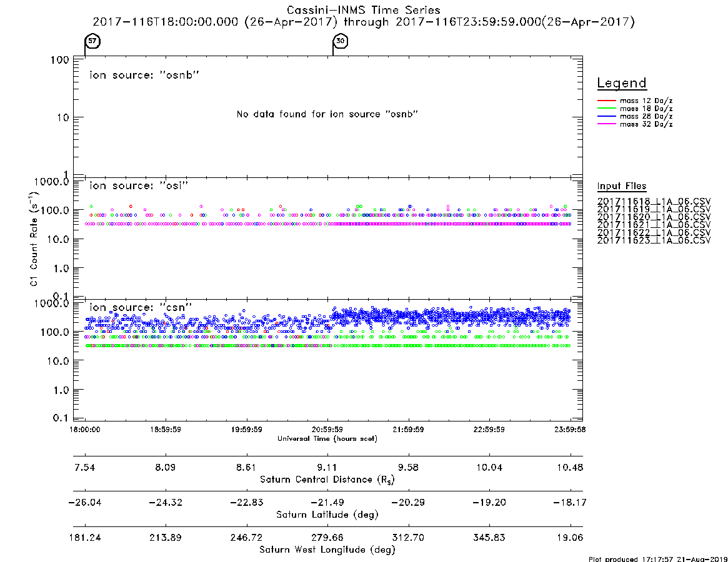Click the 19:59:59 time tick label
Screen dimensions: 728x562
[x=247, y=430]
